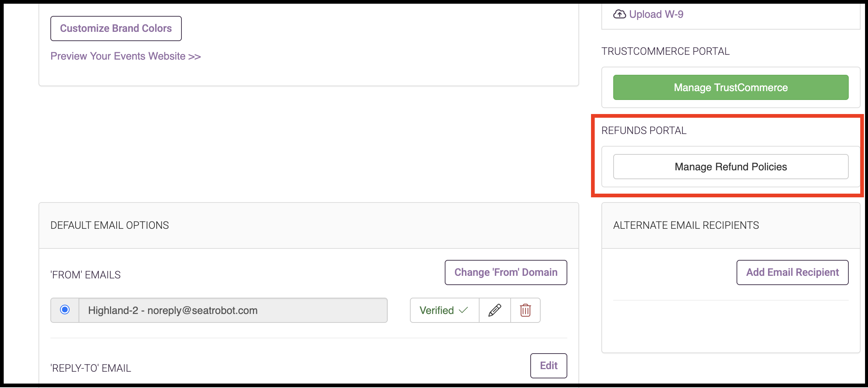The image size is (868, 388).
Task: Click Change 'From' Domain button
Action: point(506,272)
